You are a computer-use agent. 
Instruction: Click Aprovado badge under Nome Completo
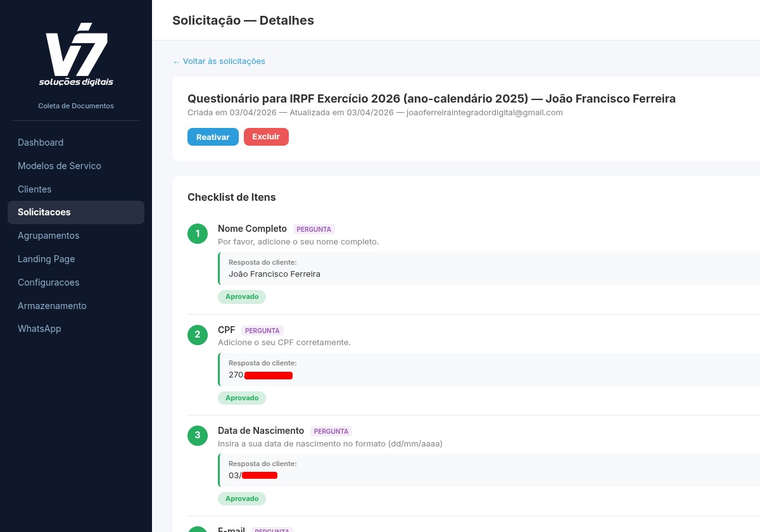tap(242, 297)
